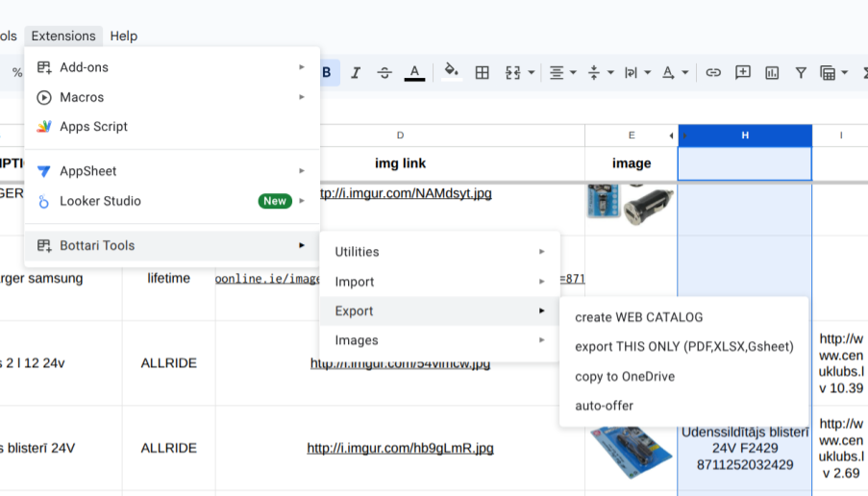Screen dimensions: 868x496
Task: Select the 'image' header cell
Action: (x=632, y=163)
